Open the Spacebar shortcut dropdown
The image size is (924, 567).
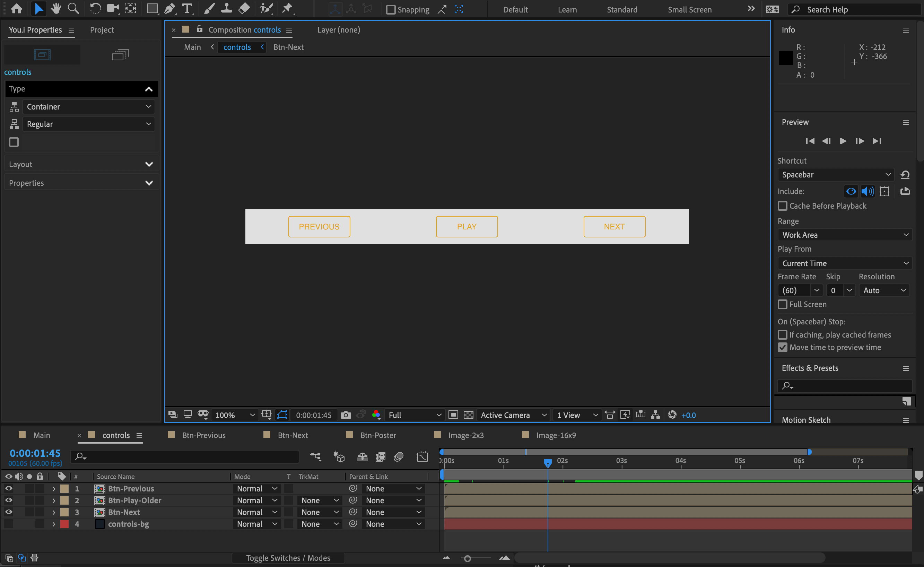tap(836, 175)
